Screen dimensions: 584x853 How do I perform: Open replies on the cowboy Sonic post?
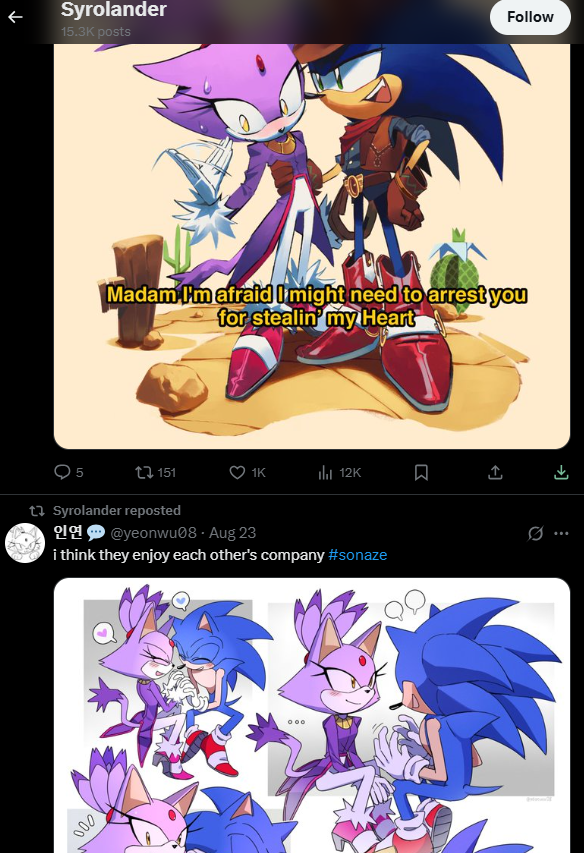click(69, 472)
